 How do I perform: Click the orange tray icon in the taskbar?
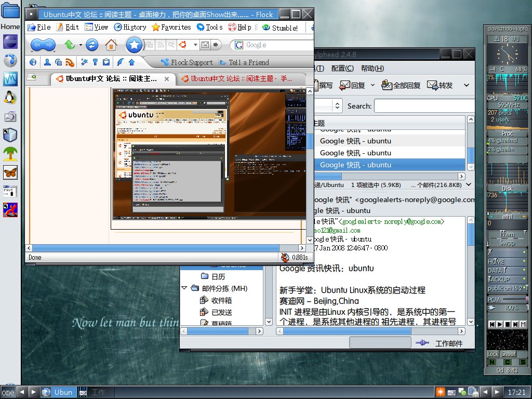point(440,392)
